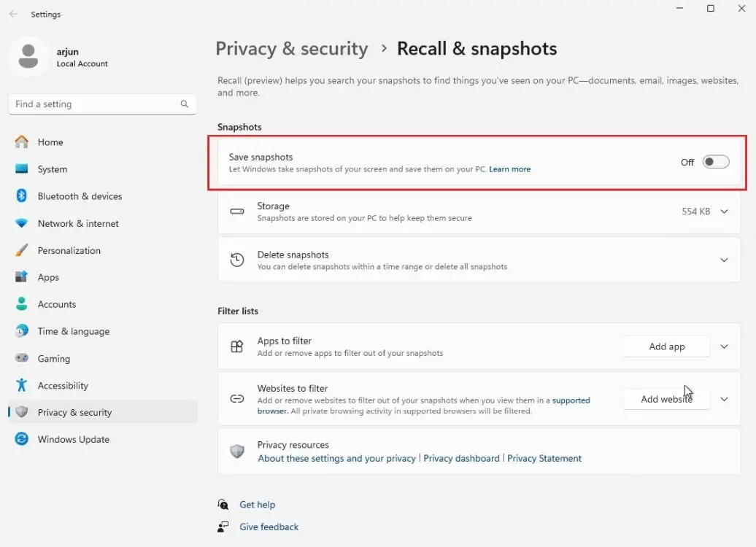Click Learn more link under Save snapshots
The image size is (756, 547).
click(509, 169)
